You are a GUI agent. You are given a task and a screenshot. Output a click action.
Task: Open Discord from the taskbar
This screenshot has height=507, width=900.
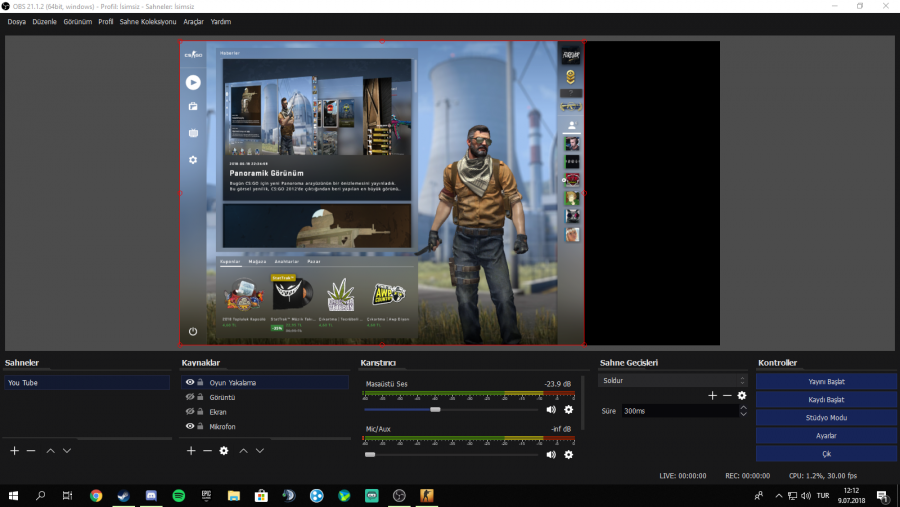[151, 496]
